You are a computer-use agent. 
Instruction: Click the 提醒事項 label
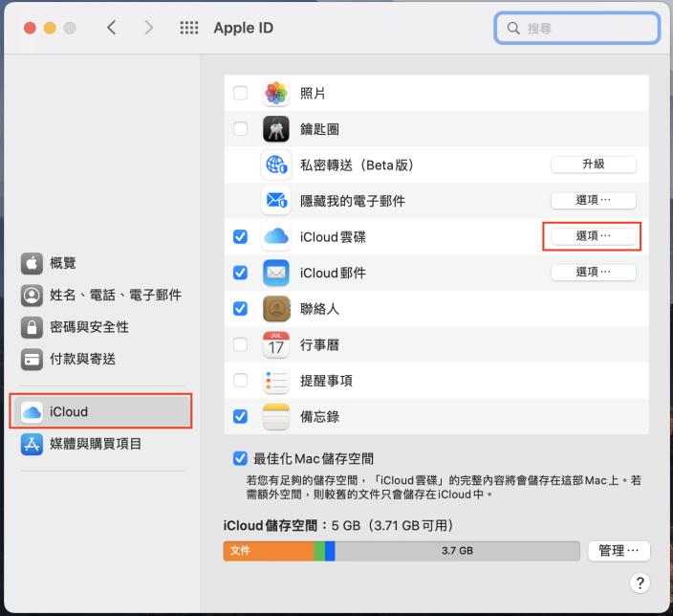pos(326,381)
